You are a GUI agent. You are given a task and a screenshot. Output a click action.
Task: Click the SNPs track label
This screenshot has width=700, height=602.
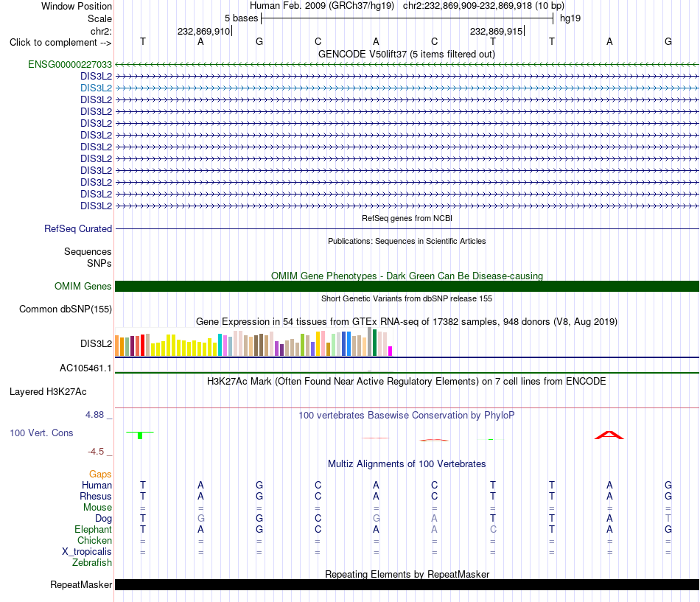click(x=99, y=264)
